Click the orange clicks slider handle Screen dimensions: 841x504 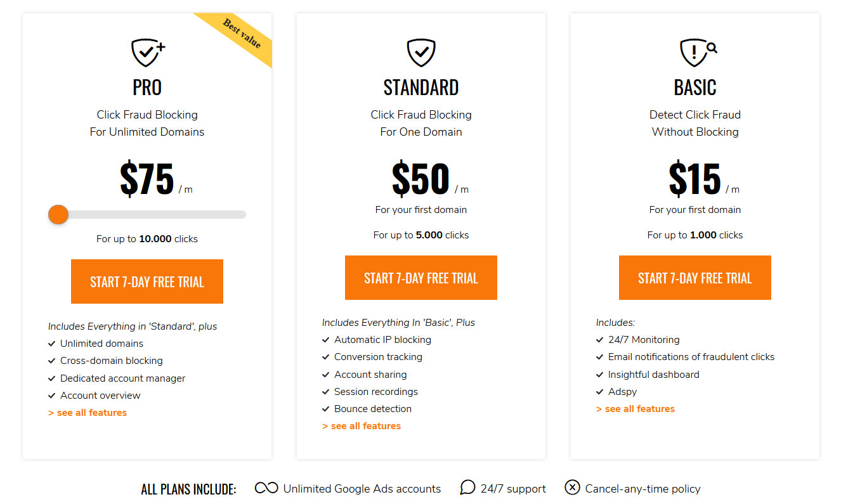pos(58,214)
